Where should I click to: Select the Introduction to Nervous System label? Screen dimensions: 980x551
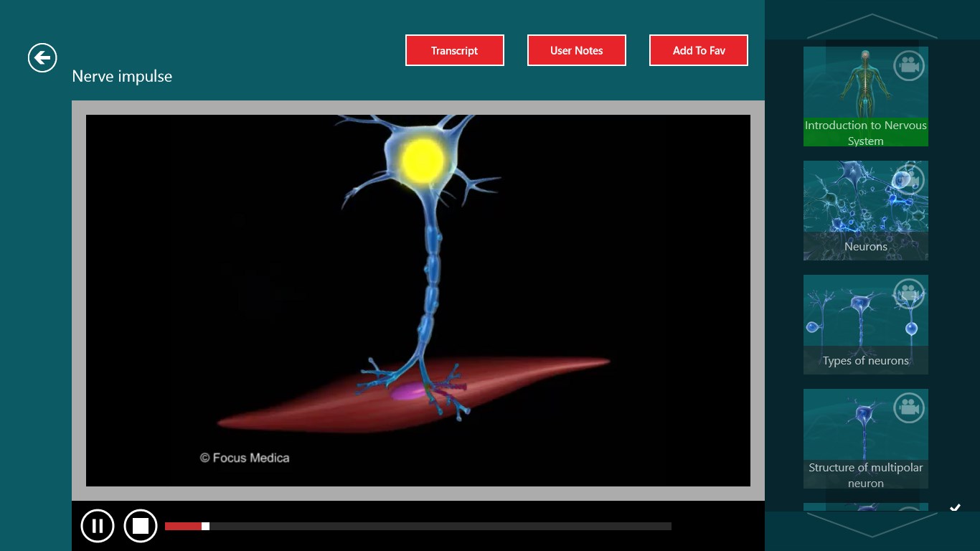865,132
